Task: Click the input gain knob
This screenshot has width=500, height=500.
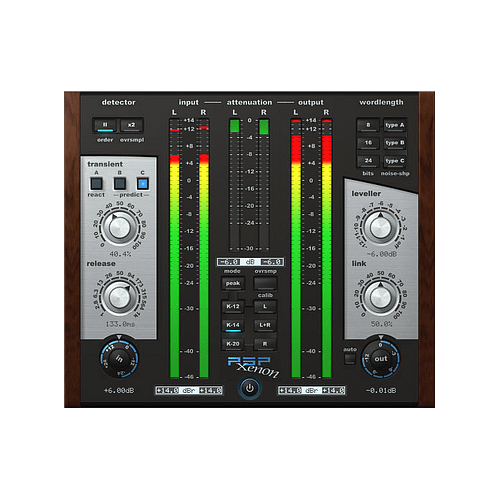Action: [119, 358]
